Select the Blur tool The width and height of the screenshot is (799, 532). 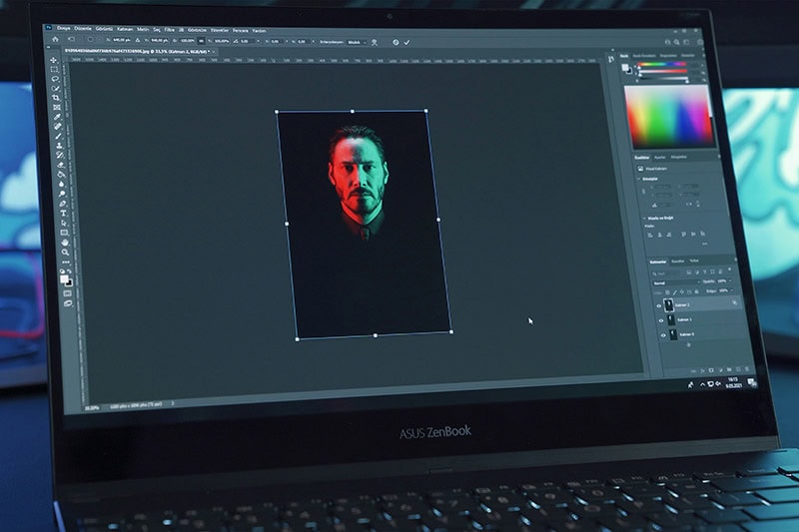tap(61, 184)
